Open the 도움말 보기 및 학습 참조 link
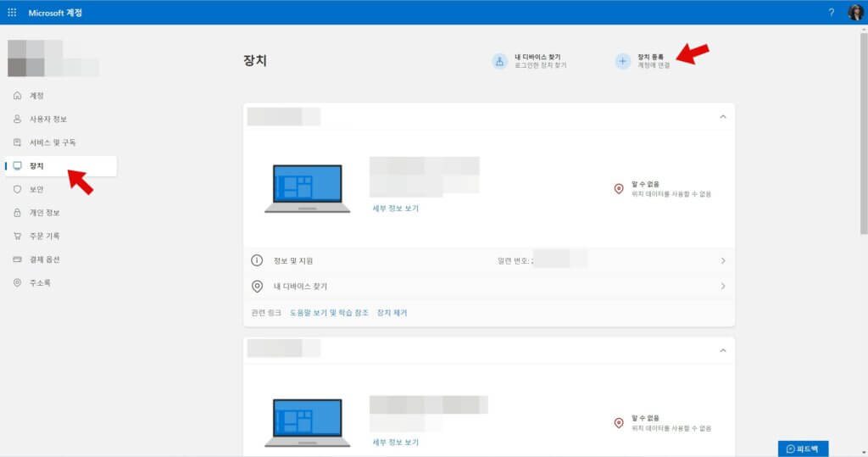 click(x=329, y=312)
